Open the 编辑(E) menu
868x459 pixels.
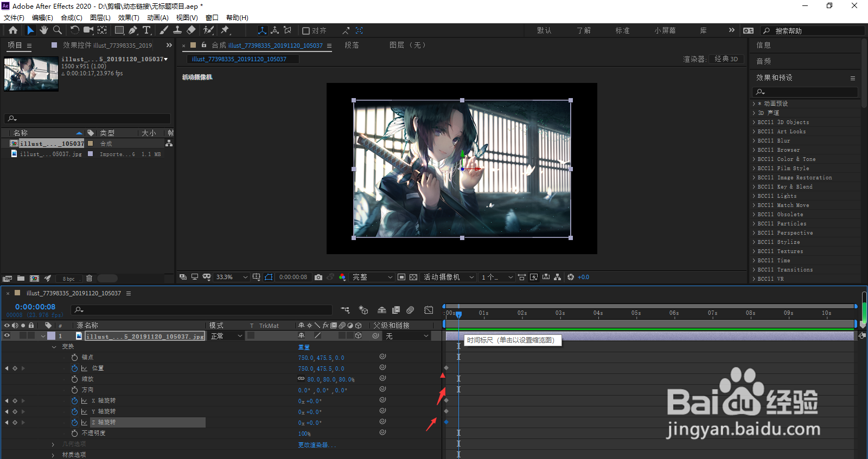[x=42, y=18]
